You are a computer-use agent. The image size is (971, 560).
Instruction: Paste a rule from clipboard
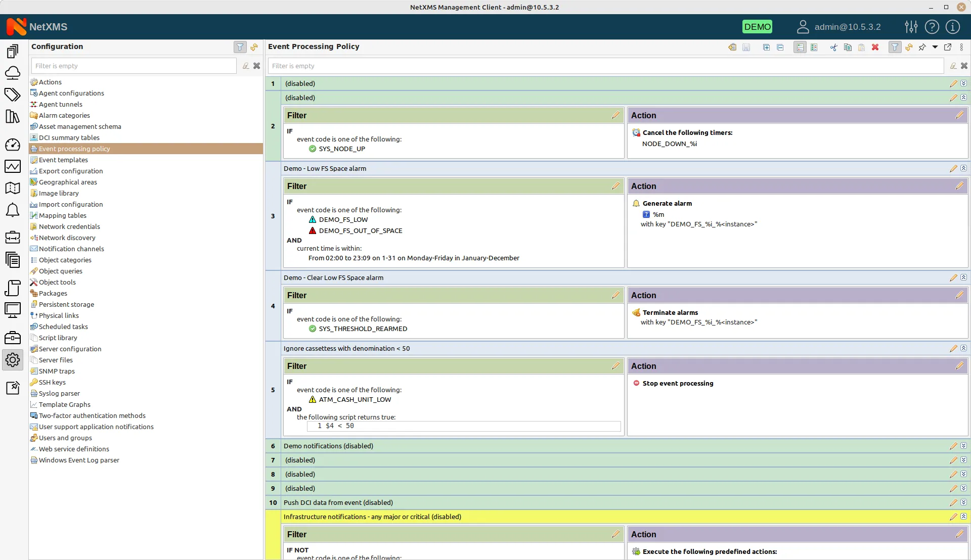coord(861,47)
